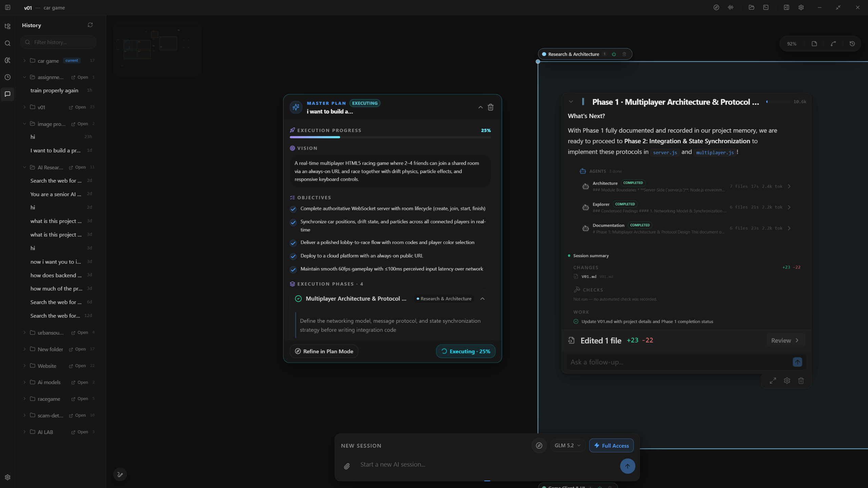Delete the Phase 1 card trash icon
The height and width of the screenshot is (488, 868).
pyautogui.click(x=801, y=381)
